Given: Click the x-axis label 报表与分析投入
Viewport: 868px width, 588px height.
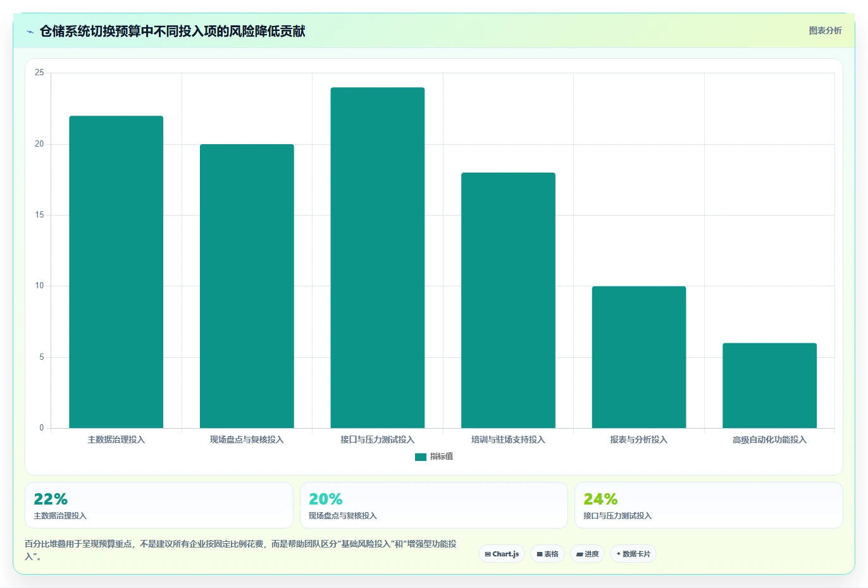Looking at the screenshot, I should click(x=639, y=439).
